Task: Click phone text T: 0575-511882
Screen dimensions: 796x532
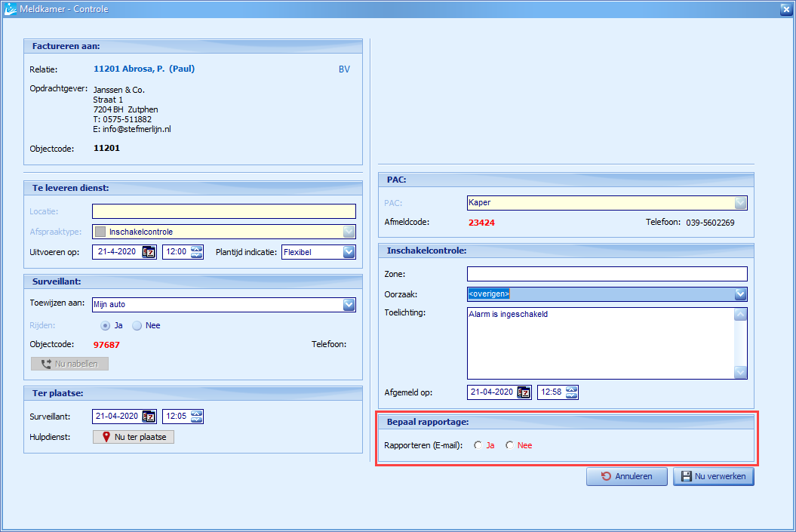Action: (x=122, y=119)
